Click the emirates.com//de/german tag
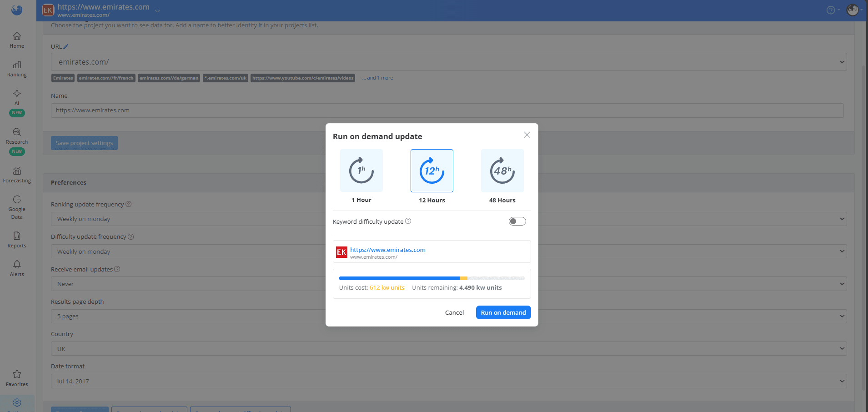The height and width of the screenshot is (412, 868). click(x=169, y=78)
